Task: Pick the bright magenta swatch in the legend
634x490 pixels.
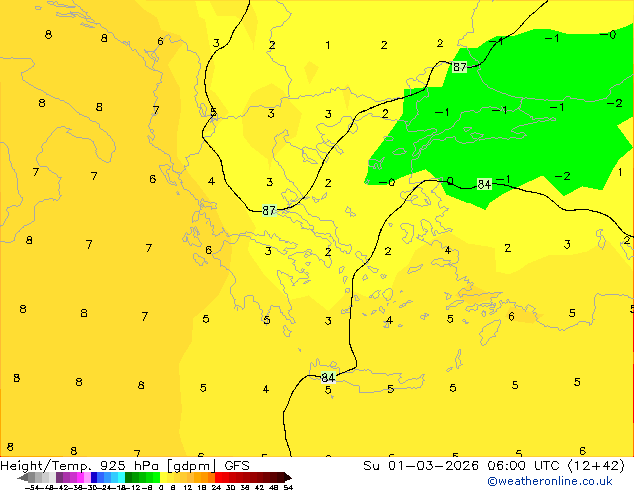Action: click(x=80, y=477)
